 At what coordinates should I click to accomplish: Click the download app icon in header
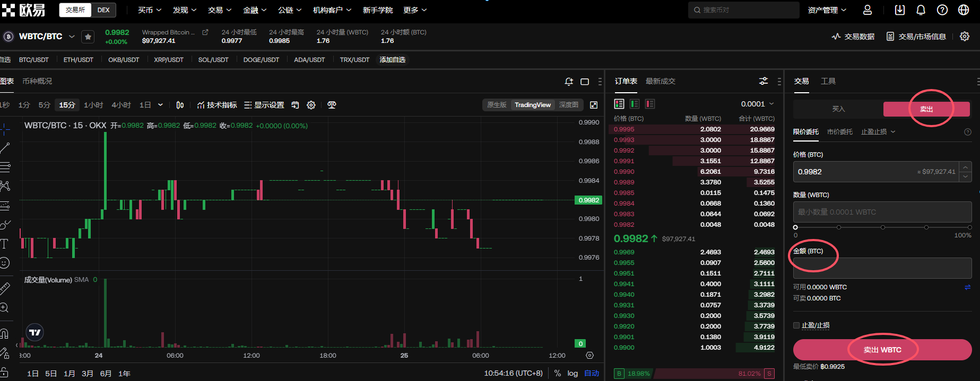pyautogui.click(x=900, y=10)
